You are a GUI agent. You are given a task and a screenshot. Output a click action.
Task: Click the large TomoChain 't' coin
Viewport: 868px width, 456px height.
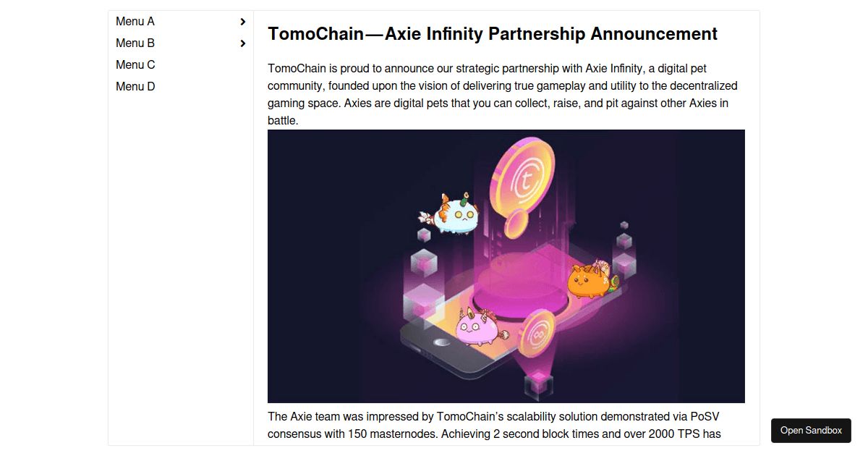pyautogui.click(x=523, y=177)
